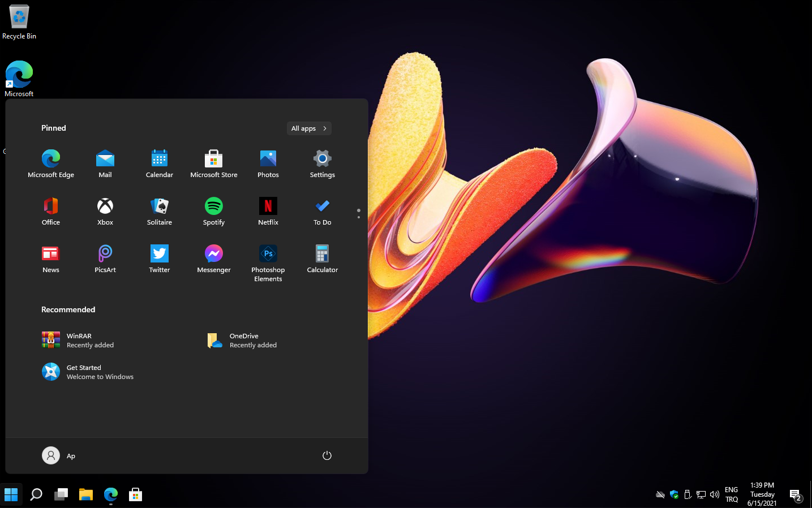This screenshot has height=508, width=812.
Task: Open Microsoft Store from the taskbar
Action: (x=136, y=494)
